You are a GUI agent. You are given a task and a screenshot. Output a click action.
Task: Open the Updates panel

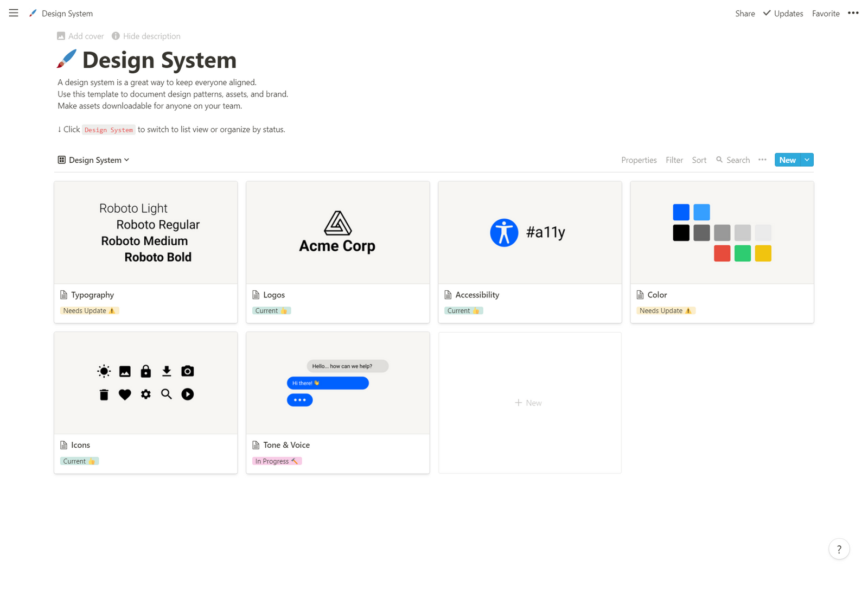[x=783, y=14]
